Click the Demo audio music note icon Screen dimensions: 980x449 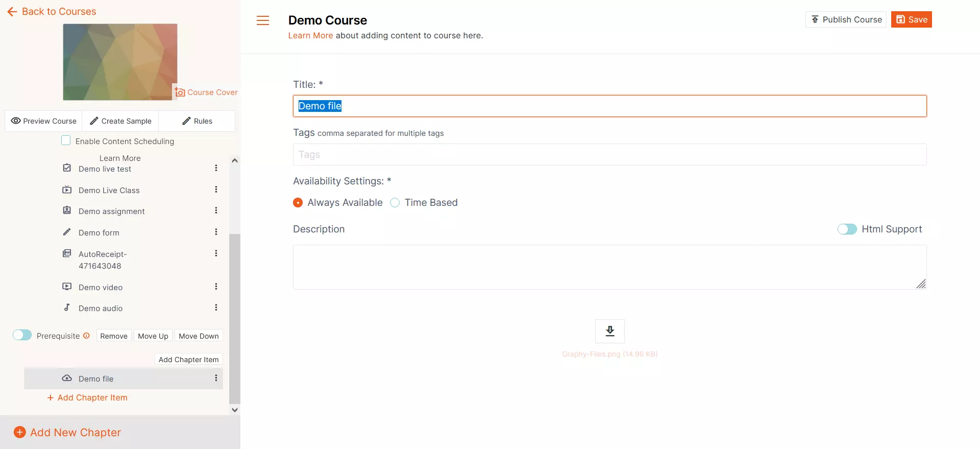[x=67, y=308]
